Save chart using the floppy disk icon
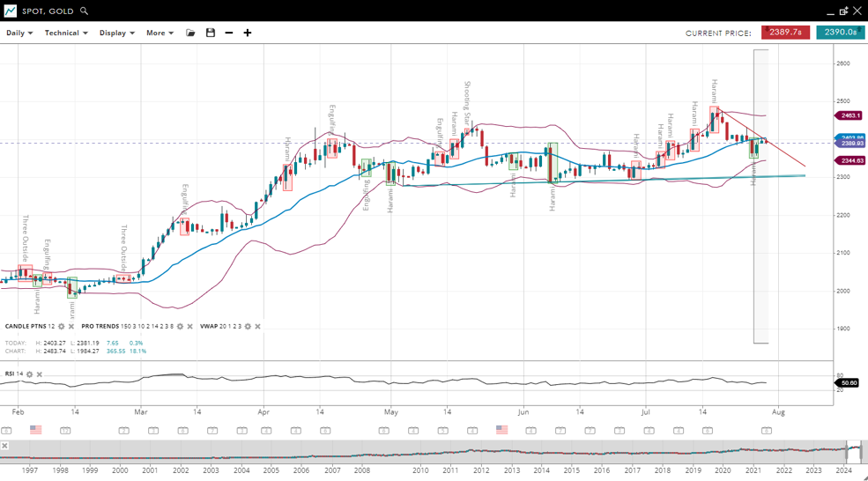The width and height of the screenshot is (868, 481). pyautogui.click(x=210, y=33)
